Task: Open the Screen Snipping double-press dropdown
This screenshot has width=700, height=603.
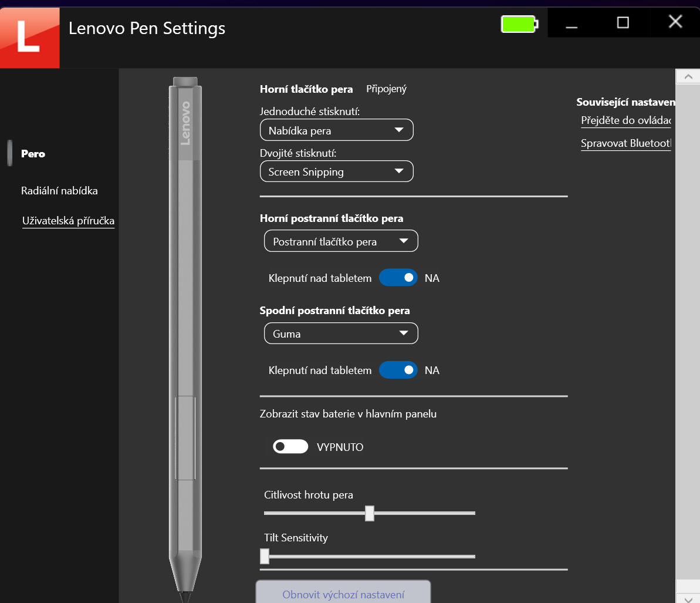Action: point(336,171)
